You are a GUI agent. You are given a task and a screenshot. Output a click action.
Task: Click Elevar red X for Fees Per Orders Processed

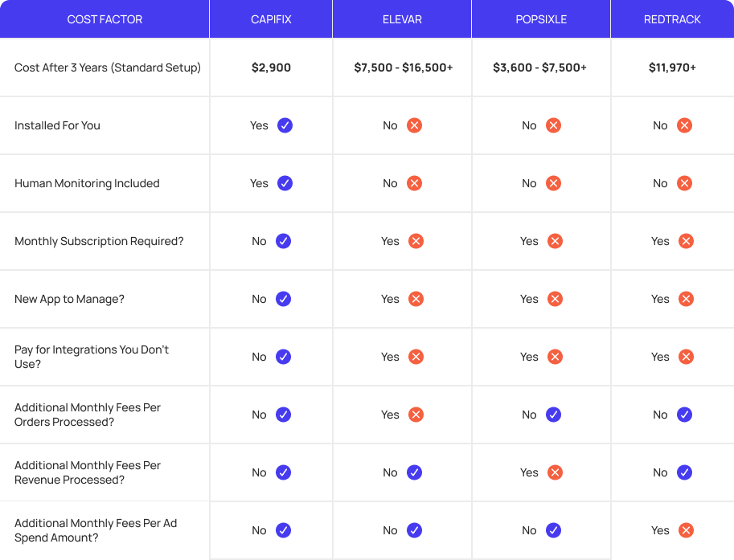(416, 415)
